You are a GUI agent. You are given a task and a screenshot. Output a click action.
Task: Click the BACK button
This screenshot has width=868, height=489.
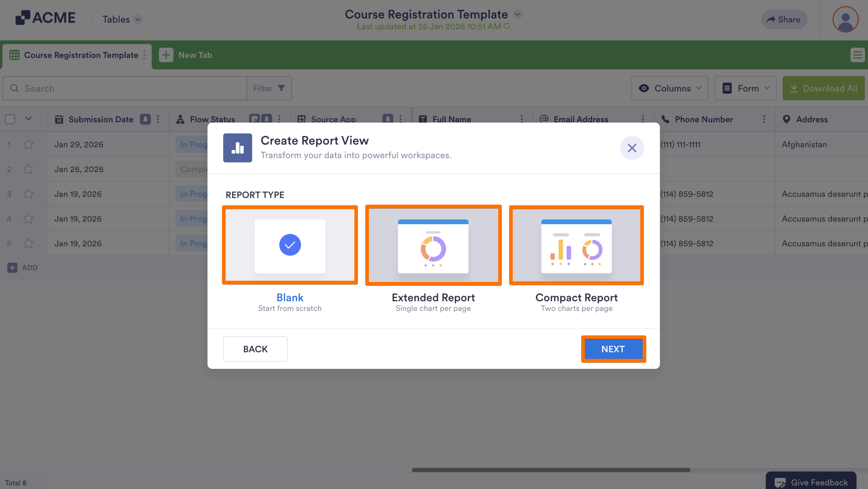pos(255,349)
